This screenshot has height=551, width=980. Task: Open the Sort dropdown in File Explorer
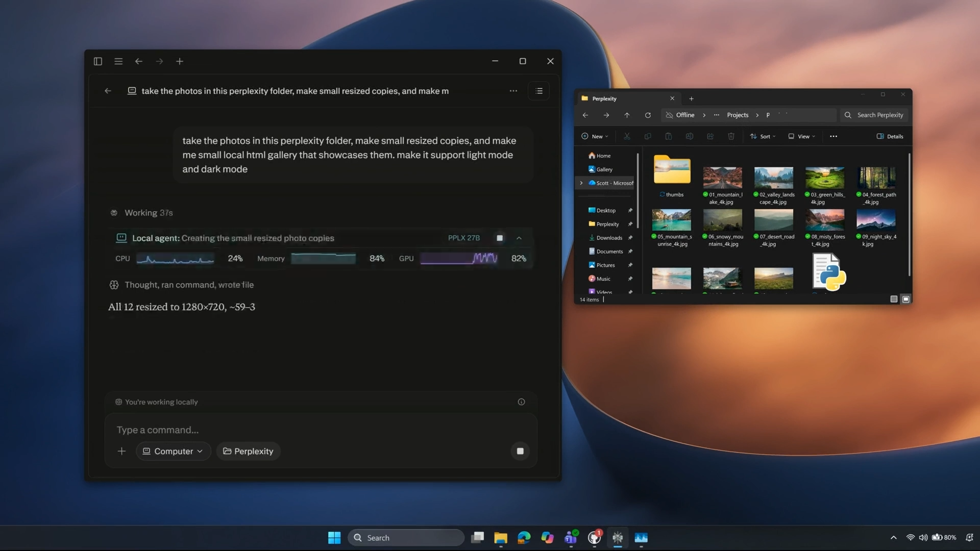[x=763, y=136]
